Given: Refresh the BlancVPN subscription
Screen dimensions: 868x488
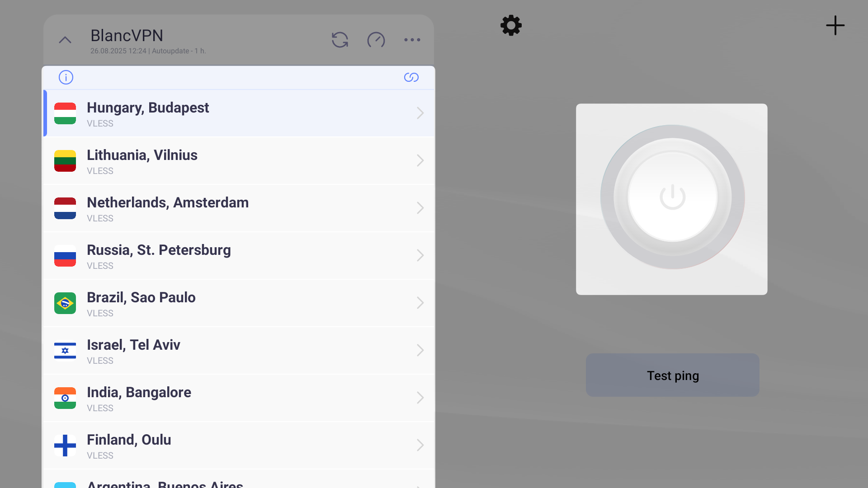Looking at the screenshot, I should pos(340,40).
